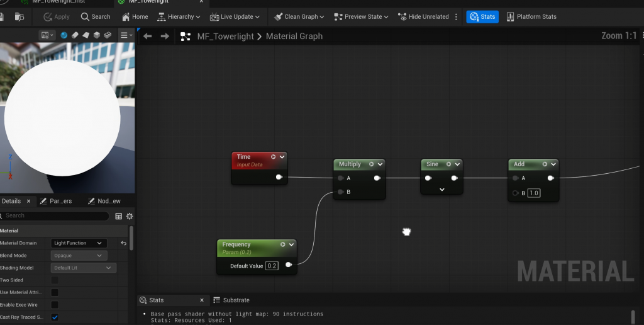The image size is (644, 325).
Task: Select plane preview mesh icon
Action: 86,35
